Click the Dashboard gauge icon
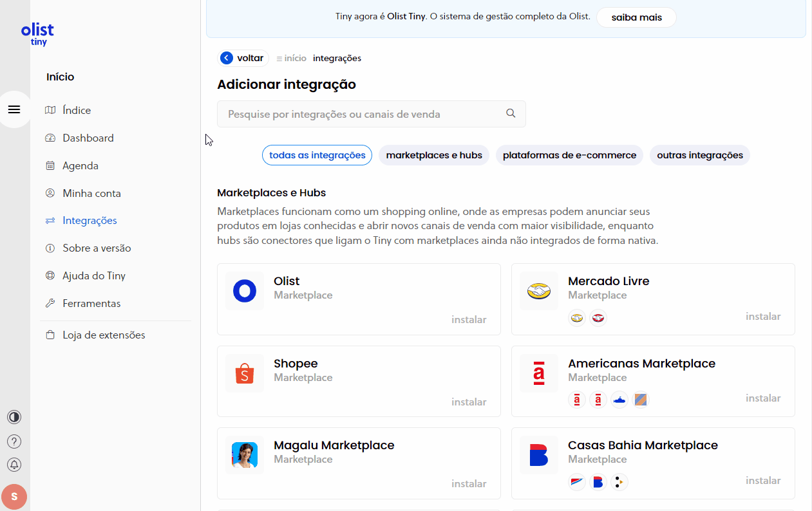This screenshot has height=511, width=812. point(50,138)
